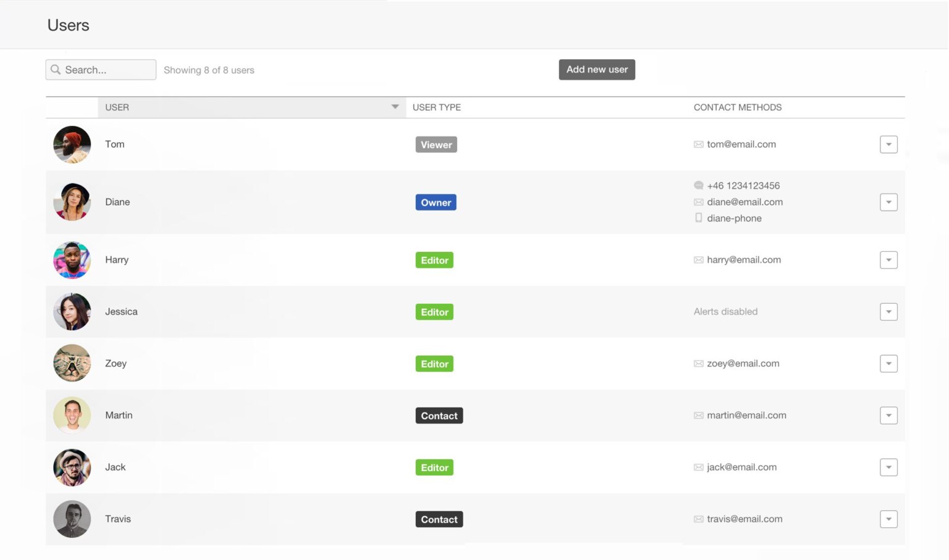
Task: Select the envelope icon next to harry@email.com
Action: [698, 260]
